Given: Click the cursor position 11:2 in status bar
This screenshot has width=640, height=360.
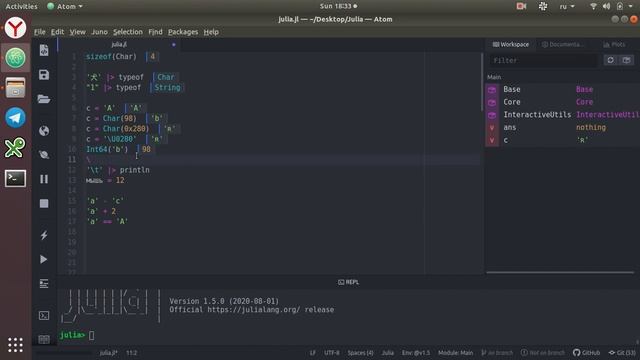Looking at the screenshot, I should [131, 353].
